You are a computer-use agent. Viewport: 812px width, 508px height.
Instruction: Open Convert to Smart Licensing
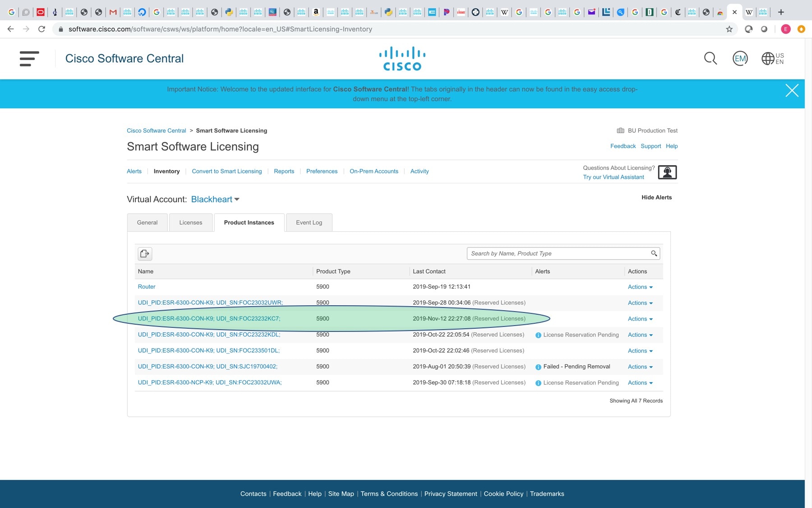click(227, 171)
